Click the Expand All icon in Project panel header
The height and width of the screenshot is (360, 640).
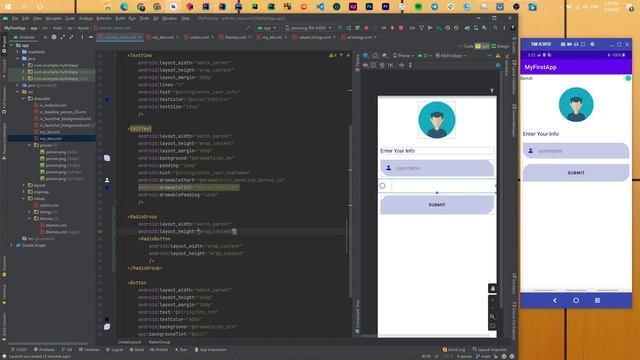(x=62, y=37)
